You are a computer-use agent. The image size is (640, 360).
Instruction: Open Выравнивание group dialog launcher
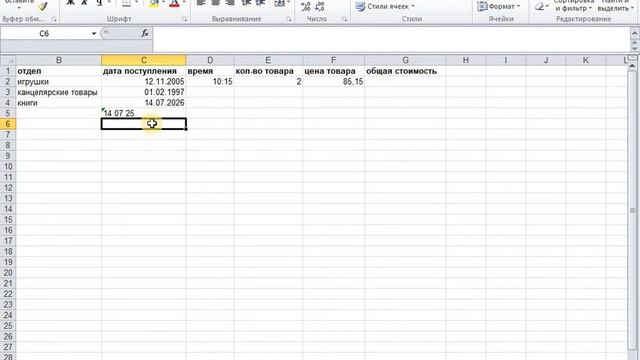tap(289, 19)
